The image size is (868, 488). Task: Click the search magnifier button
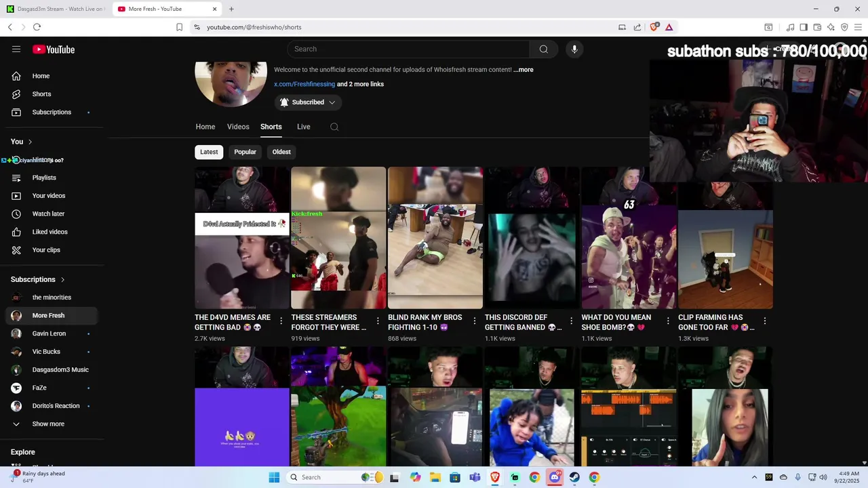[543, 49]
